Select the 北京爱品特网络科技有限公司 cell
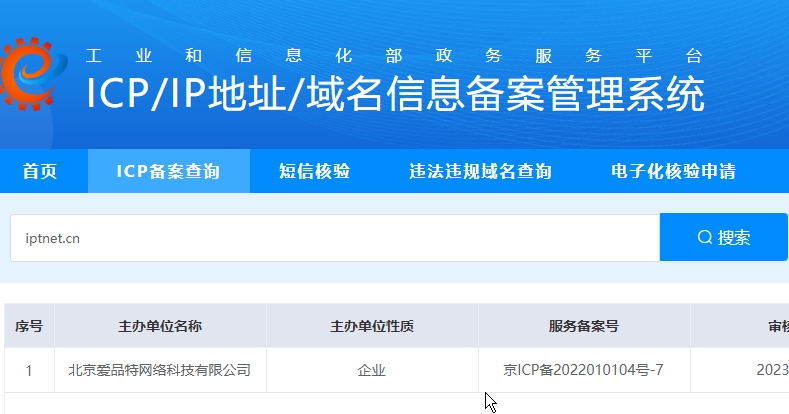This screenshot has height=414, width=789. click(x=160, y=371)
